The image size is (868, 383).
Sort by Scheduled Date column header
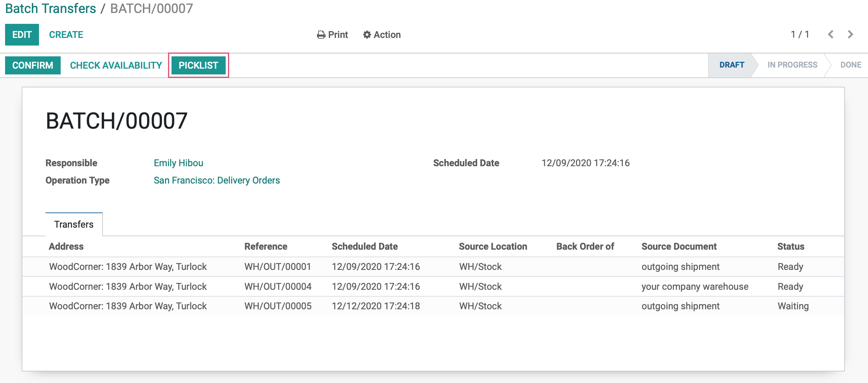(x=365, y=246)
